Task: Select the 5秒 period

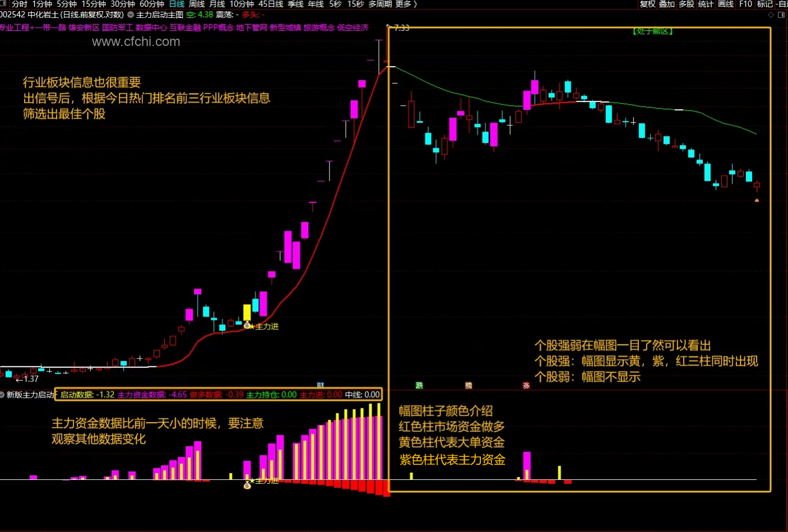Action: coord(335,4)
